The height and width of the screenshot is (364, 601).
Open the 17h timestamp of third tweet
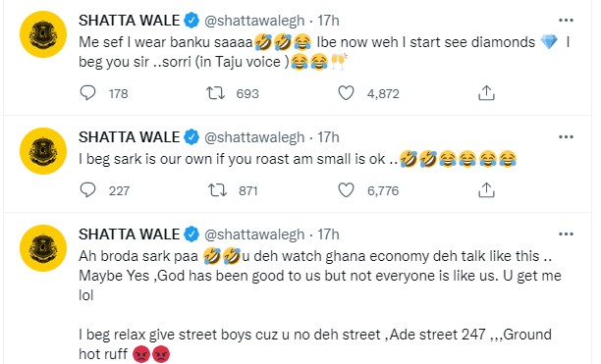pos(328,234)
